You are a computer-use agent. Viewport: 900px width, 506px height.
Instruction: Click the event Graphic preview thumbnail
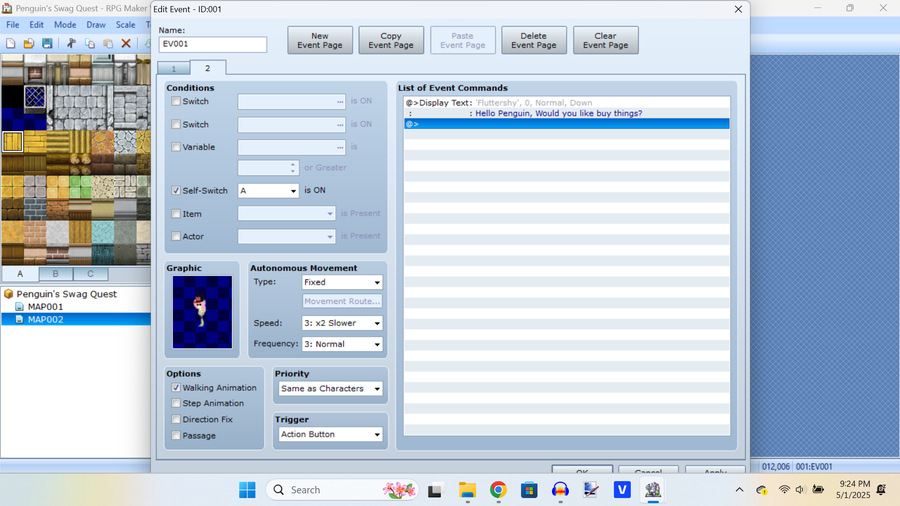pos(202,312)
